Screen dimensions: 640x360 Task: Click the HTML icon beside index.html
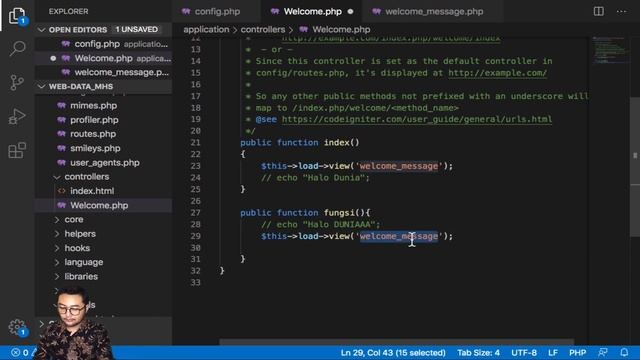[62, 191]
